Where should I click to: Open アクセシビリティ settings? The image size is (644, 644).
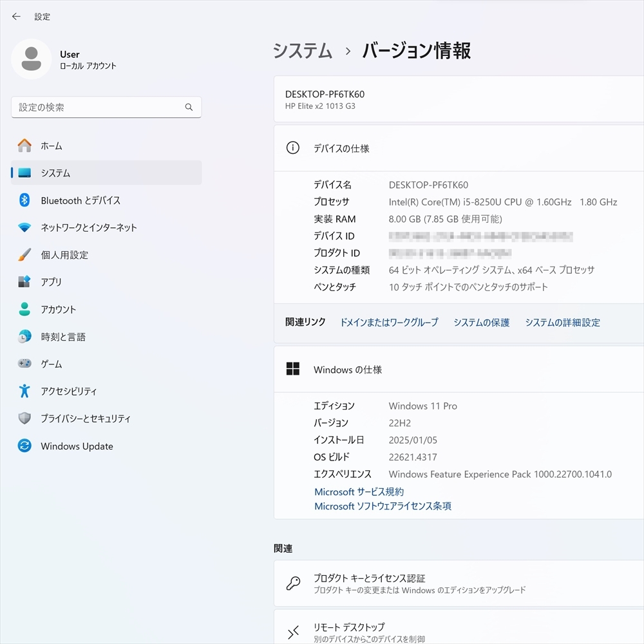[106, 391]
